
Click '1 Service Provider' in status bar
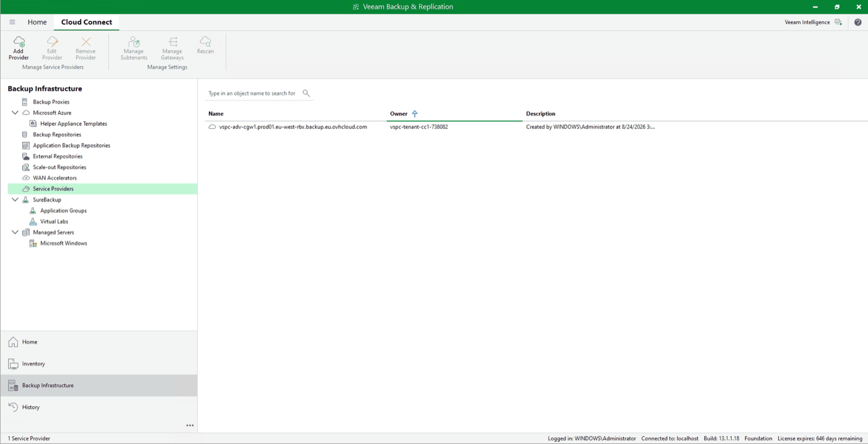click(x=29, y=438)
